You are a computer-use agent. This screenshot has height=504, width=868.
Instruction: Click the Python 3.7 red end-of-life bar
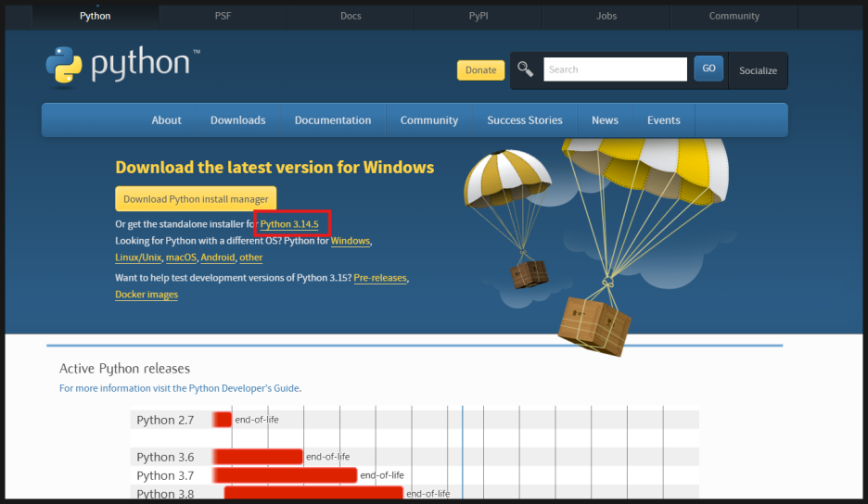(285, 475)
